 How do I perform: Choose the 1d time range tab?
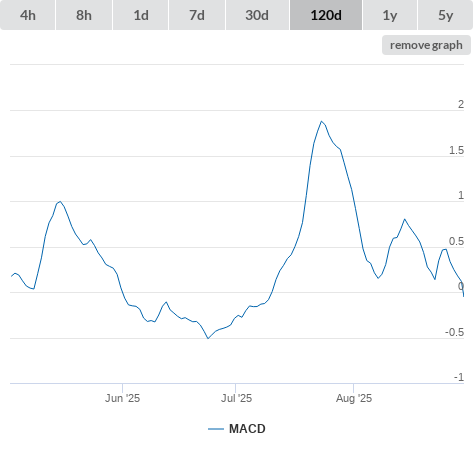(x=141, y=15)
